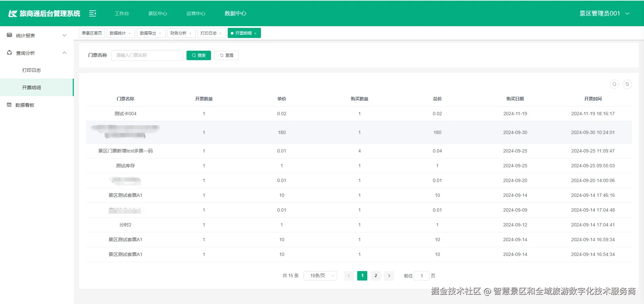
Task: Close the 数据统计 tab
Action: coord(130,33)
